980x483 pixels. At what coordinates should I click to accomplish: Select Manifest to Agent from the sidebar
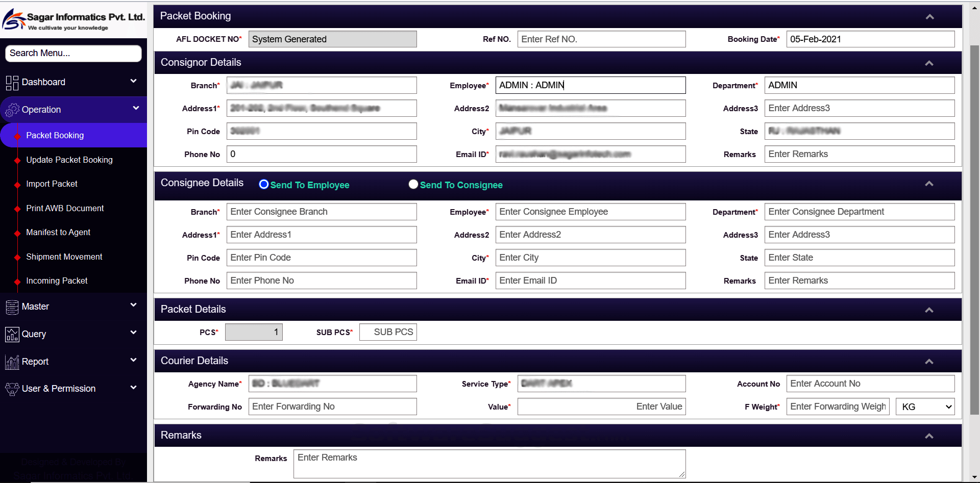coord(58,232)
